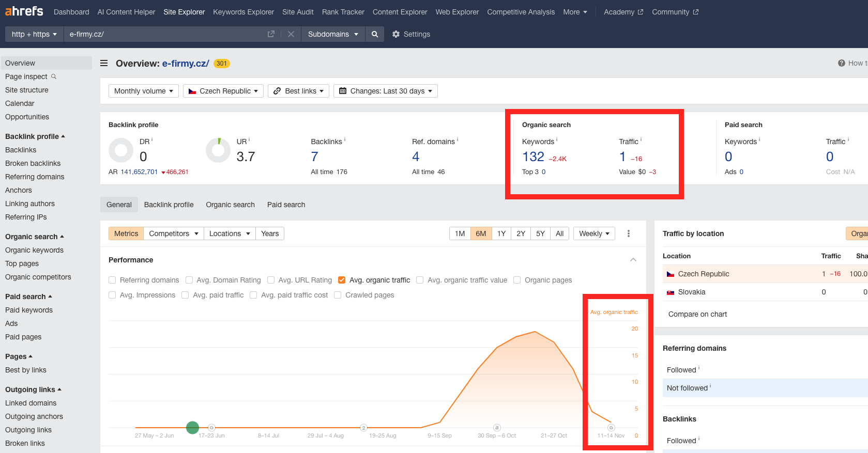Enable the Avg. organic traffic value checkbox
This screenshot has height=453, width=868.
point(420,280)
